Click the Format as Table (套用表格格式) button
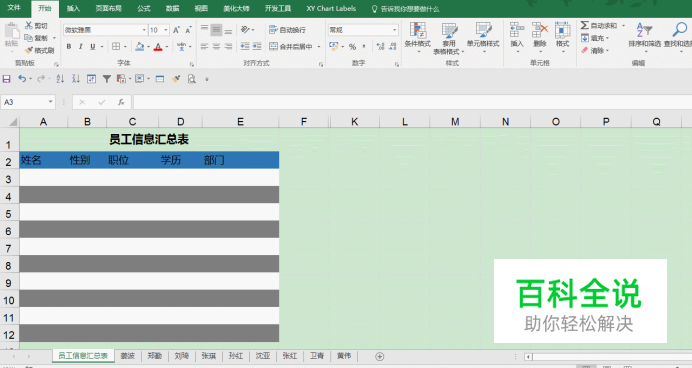 (449, 38)
